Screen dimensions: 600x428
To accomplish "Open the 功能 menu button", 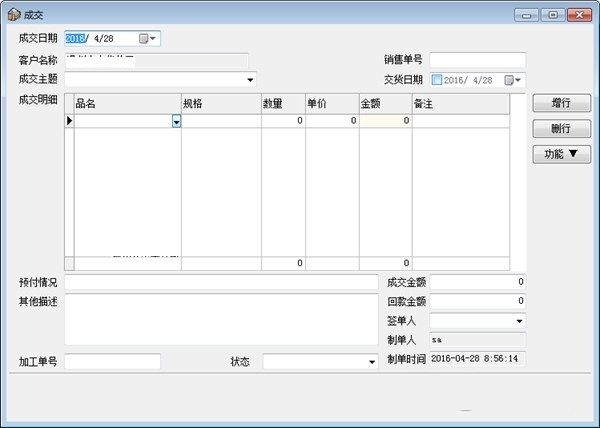I will [x=561, y=154].
